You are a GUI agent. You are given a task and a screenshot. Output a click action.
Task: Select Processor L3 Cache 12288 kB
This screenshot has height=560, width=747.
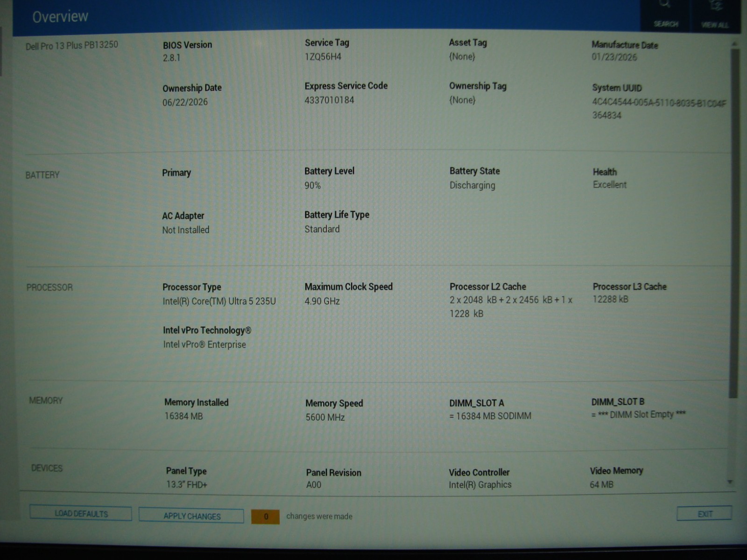(610, 299)
